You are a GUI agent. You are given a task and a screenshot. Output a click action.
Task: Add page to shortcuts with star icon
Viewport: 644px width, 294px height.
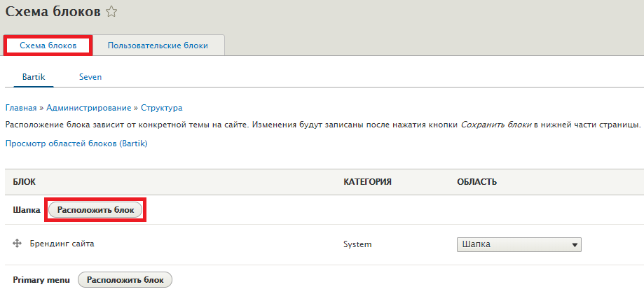[111, 13]
